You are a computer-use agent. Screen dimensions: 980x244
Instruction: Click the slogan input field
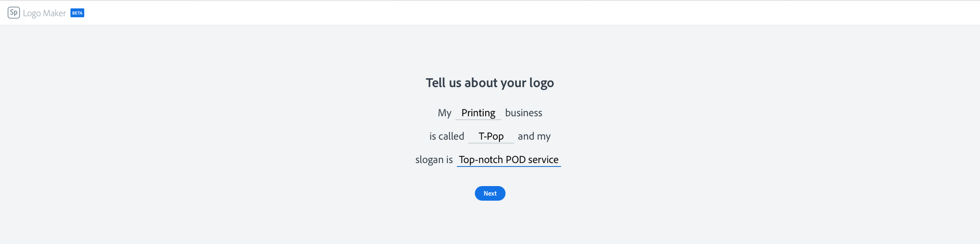509,160
